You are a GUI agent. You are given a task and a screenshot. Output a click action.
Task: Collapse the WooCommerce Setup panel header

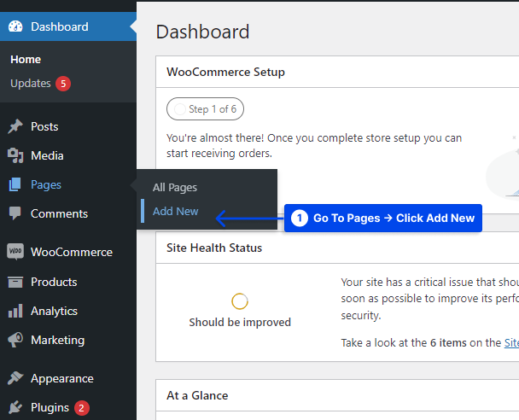[x=337, y=72]
